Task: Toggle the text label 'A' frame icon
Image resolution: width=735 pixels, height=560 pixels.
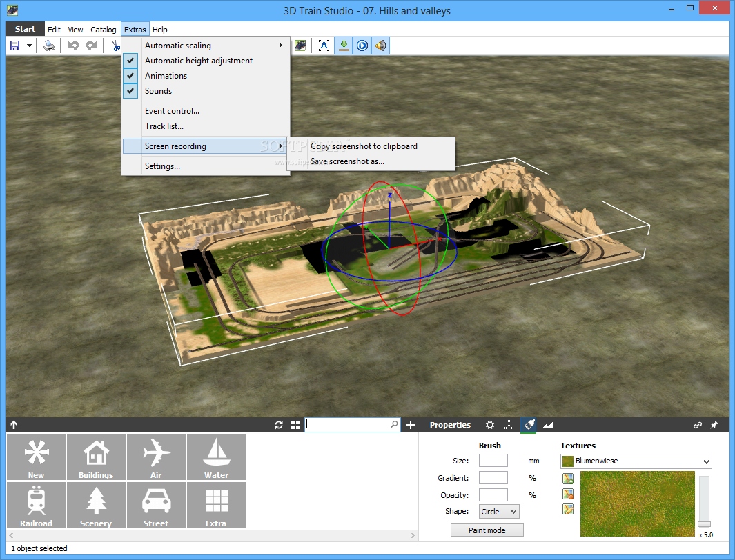Action: (x=324, y=46)
